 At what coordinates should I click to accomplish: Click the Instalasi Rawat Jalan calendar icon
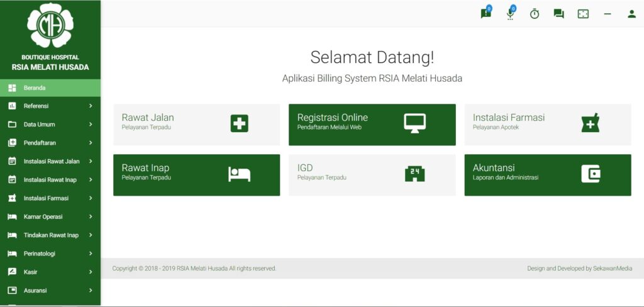(13, 161)
